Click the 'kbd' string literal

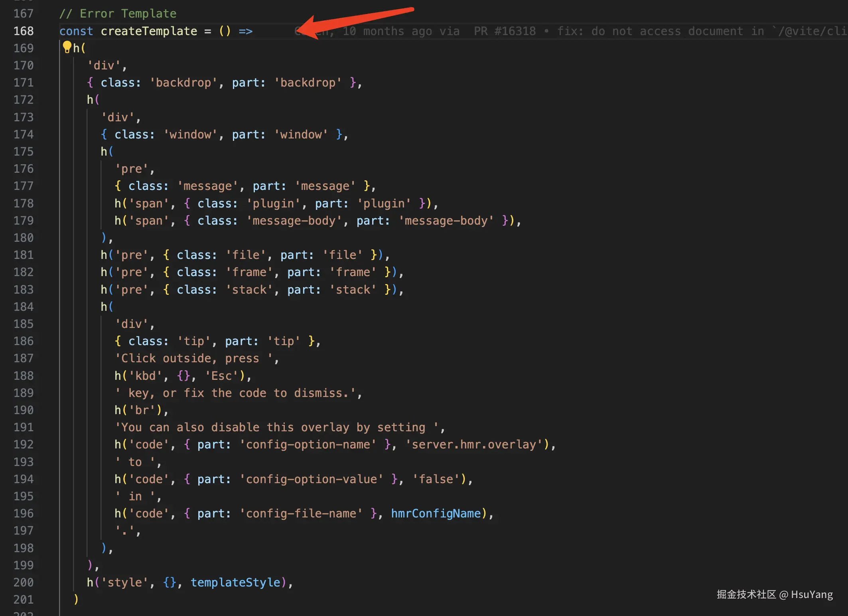145,376
